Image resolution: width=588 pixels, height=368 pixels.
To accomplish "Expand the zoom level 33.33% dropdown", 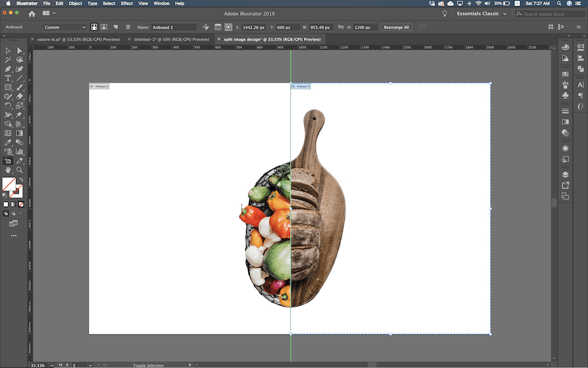I will click(x=52, y=365).
